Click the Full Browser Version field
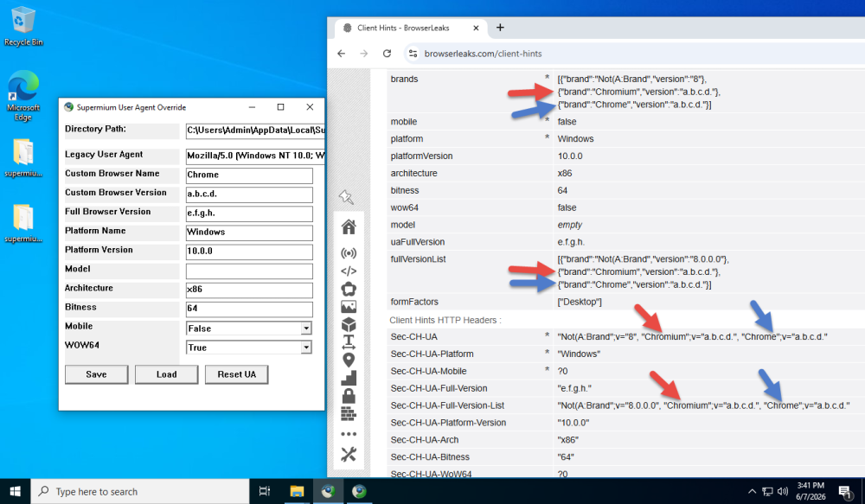Image resolution: width=865 pixels, height=504 pixels. [249, 214]
